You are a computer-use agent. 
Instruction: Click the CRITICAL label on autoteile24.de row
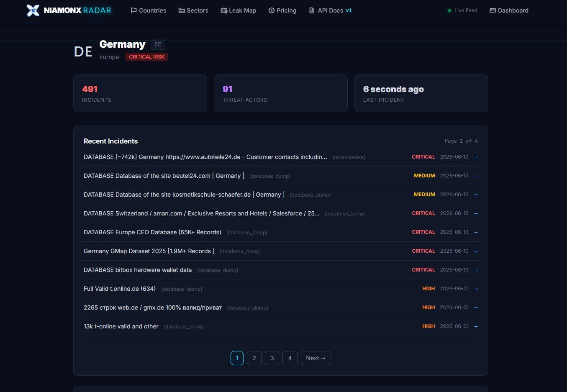click(x=423, y=157)
